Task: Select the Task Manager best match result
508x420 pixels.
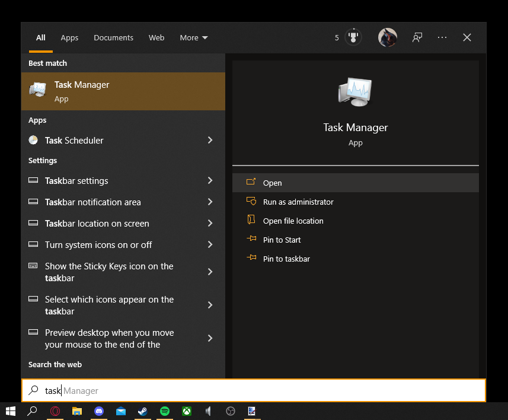Action: (123, 91)
